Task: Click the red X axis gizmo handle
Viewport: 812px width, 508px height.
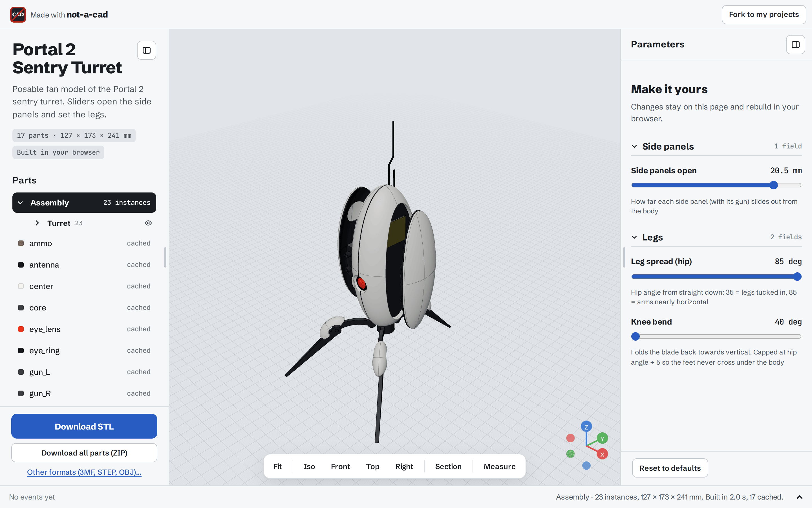Action: click(x=602, y=454)
